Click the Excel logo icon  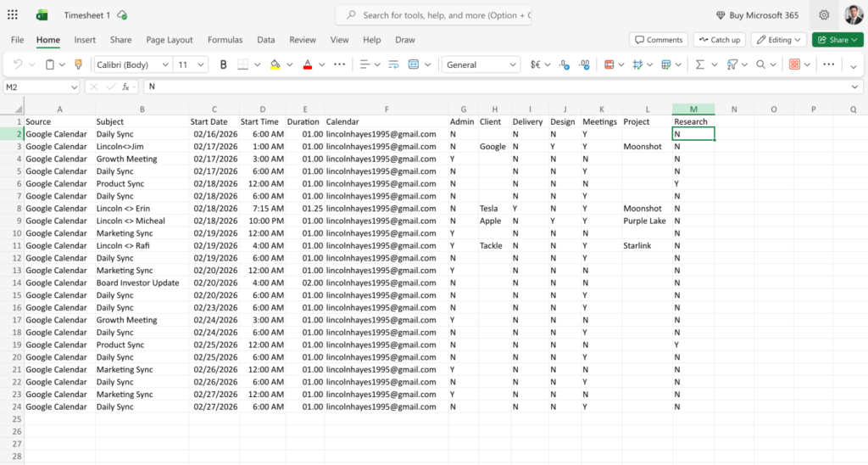coord(42,15)
